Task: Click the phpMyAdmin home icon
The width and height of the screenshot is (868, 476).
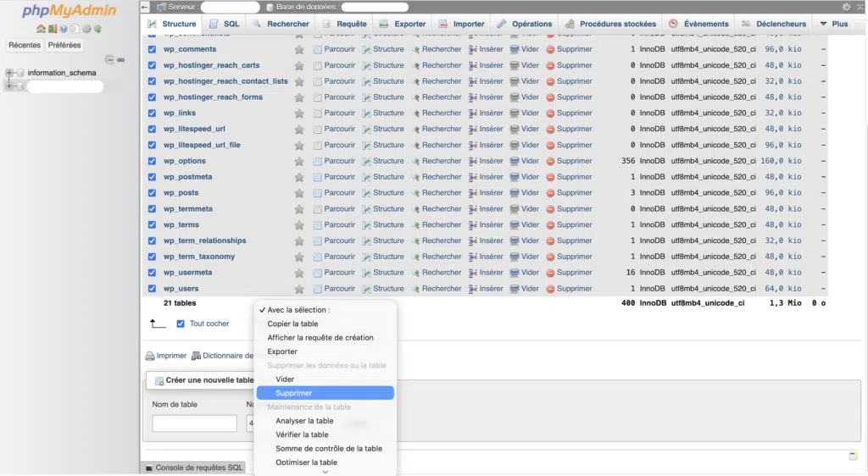Action: pos(41,29)
